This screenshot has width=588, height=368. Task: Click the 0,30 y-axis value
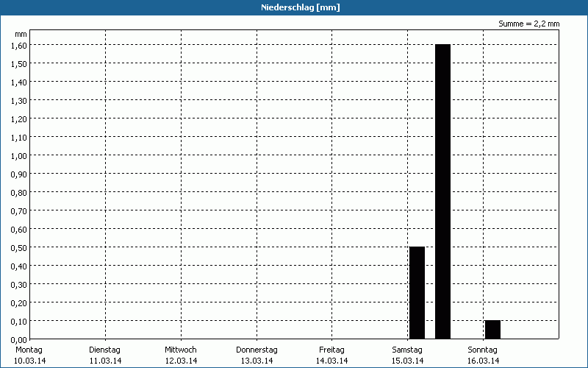coord(19,285)
